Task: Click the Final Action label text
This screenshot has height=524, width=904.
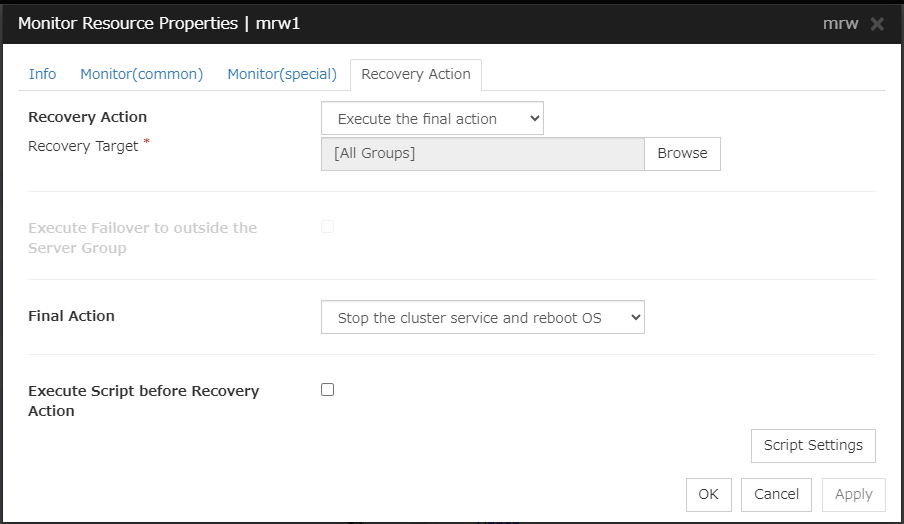Action: coord(71,316)
